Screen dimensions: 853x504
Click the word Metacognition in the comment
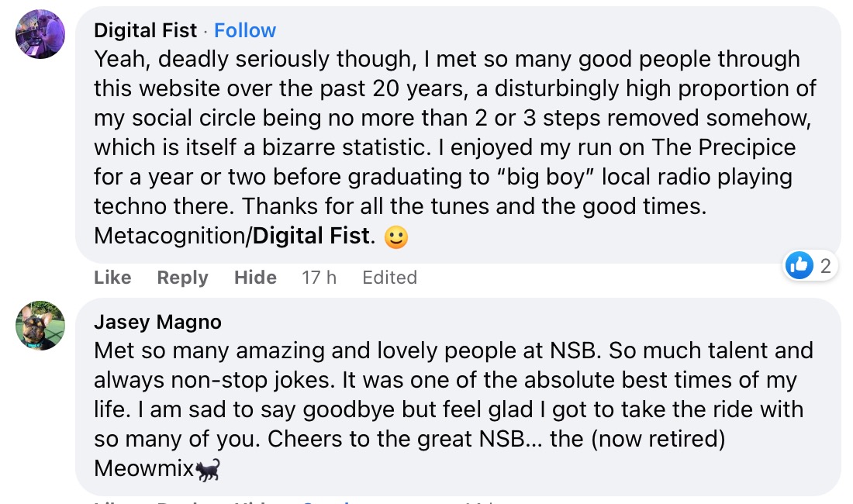(170, 236)
